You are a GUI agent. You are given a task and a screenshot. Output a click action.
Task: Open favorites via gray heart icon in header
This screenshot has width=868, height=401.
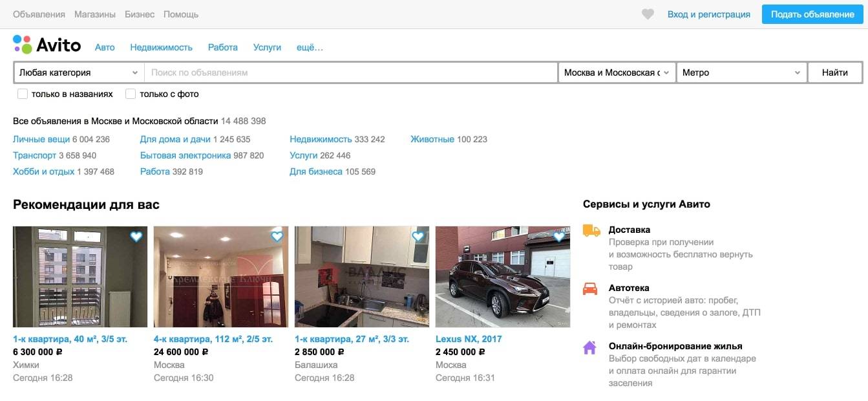[x=648, y=14]
